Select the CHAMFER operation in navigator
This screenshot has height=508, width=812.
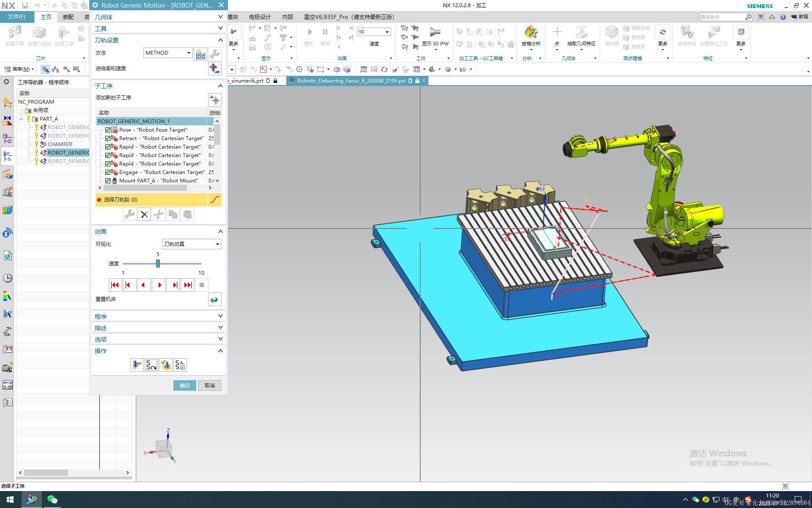[60, 144]
